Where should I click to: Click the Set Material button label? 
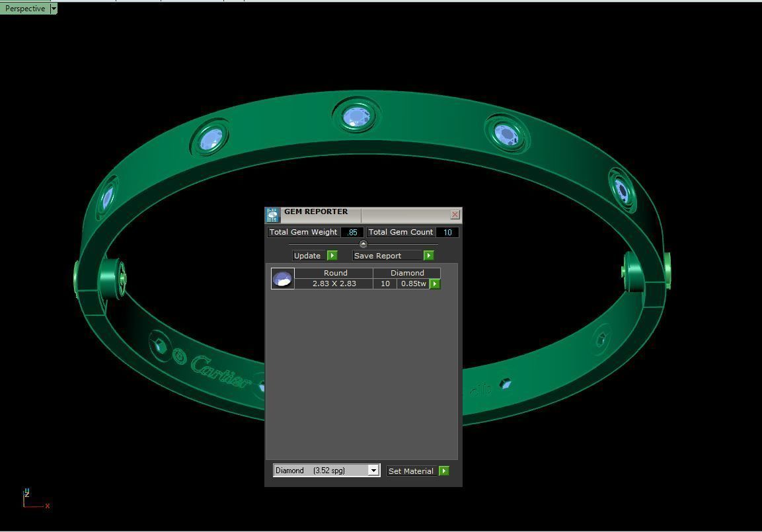pos(411,471)
